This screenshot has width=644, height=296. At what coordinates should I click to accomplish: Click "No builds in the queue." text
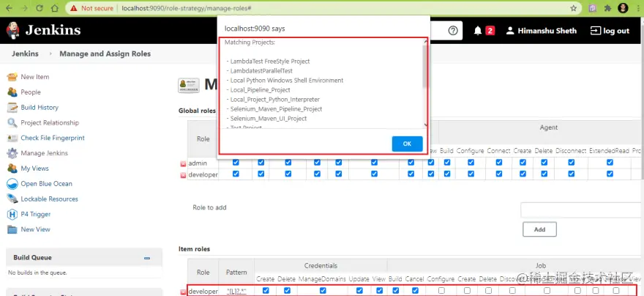37,273
